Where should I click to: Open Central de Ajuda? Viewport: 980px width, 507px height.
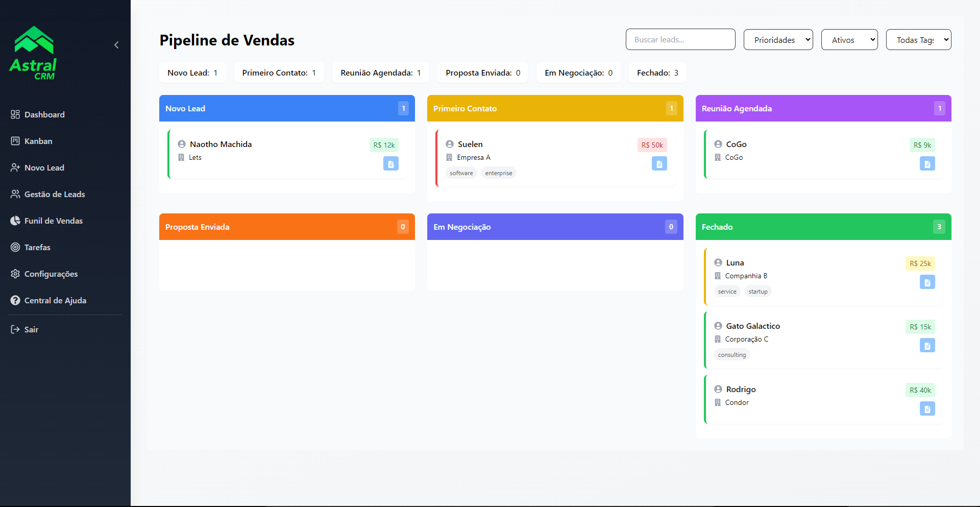[55, 301]
